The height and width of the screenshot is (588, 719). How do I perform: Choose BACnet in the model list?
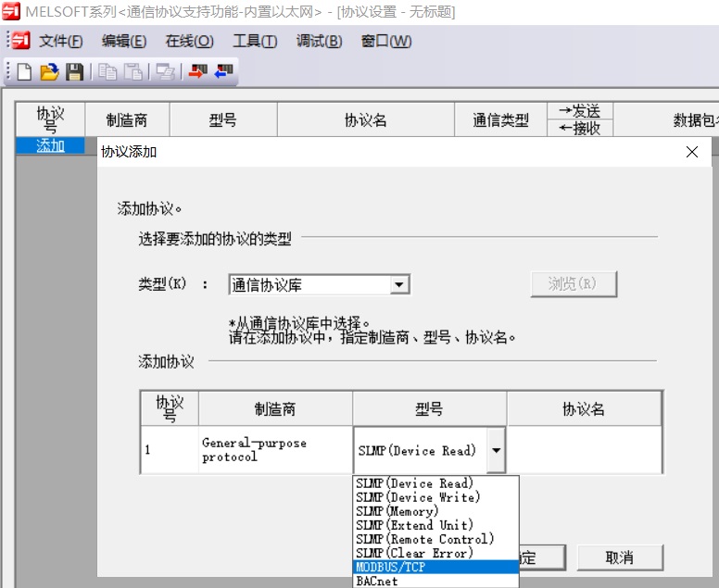(435, 581)
